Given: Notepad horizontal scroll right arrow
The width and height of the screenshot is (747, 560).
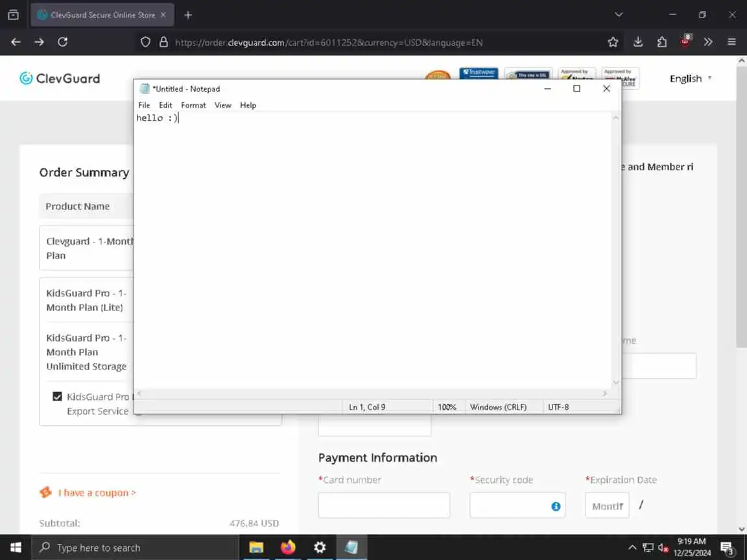Looking at the screenshot, I should pyautogui.click(x=604, y=393).
